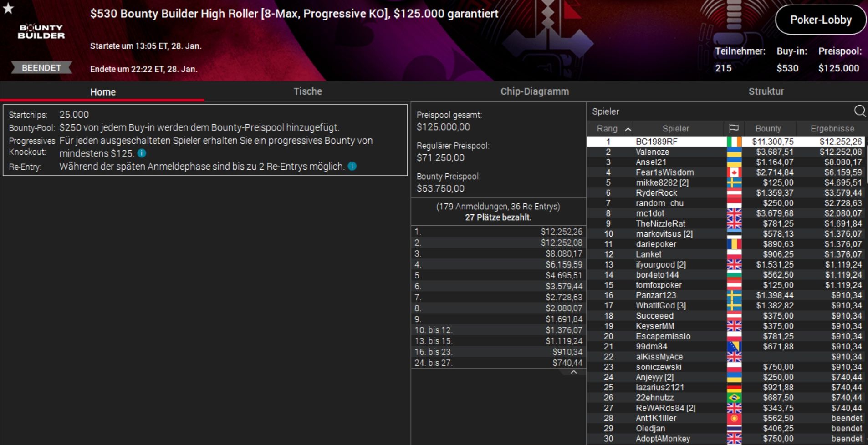868x445 pixels.
Task: Sort the list by Bounty column
Action: point(768,129)
